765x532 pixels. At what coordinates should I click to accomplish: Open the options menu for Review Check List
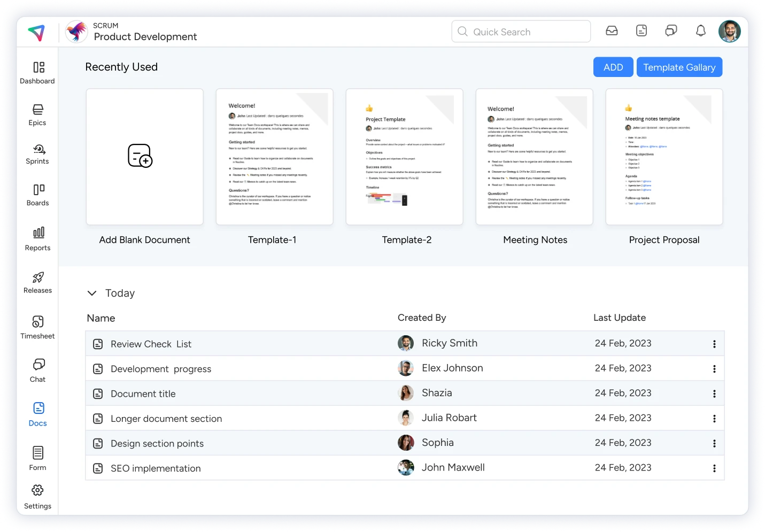714,343
